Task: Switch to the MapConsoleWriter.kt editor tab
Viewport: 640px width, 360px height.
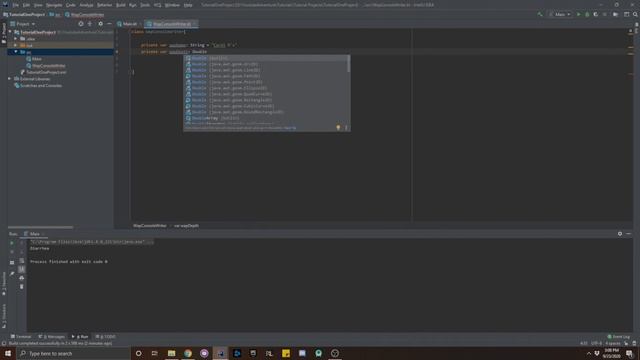Action: click(x=171, y=24)
